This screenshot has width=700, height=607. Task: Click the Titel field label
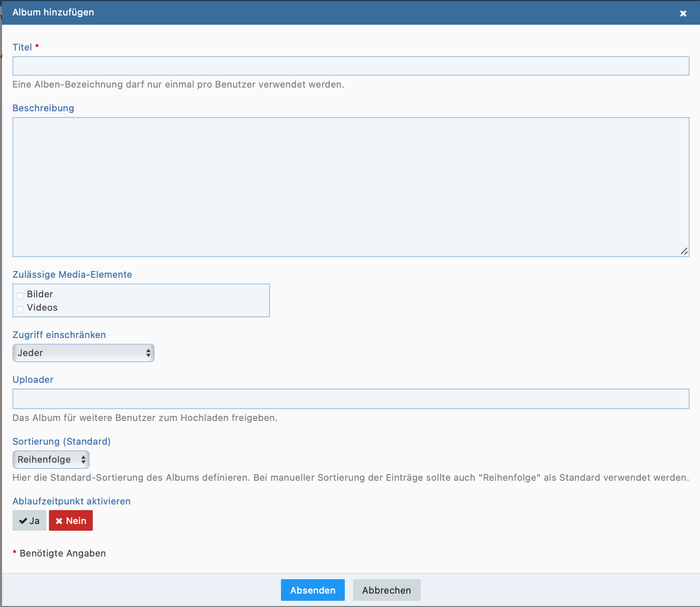(22, 47)
